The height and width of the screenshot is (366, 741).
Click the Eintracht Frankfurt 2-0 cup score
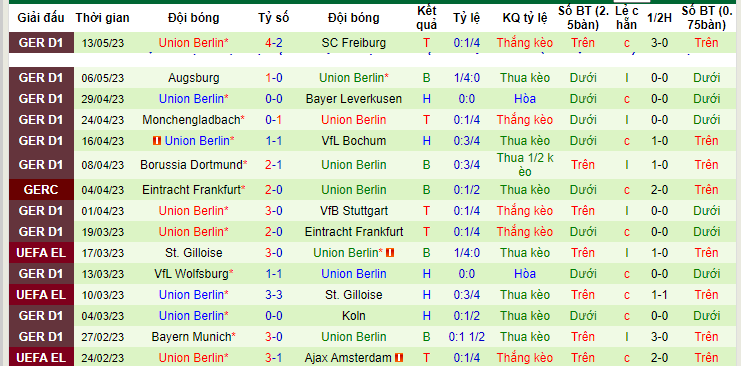click(x=274, y=190)
